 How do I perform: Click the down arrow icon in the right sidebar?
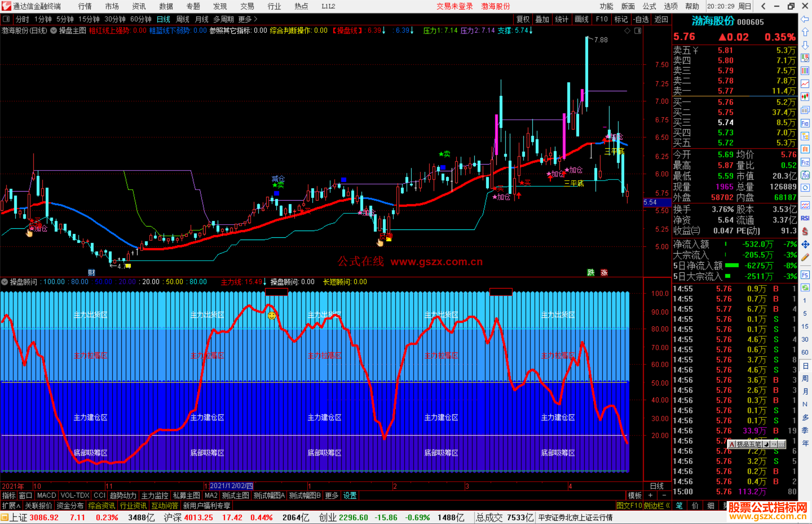[805, 45]
